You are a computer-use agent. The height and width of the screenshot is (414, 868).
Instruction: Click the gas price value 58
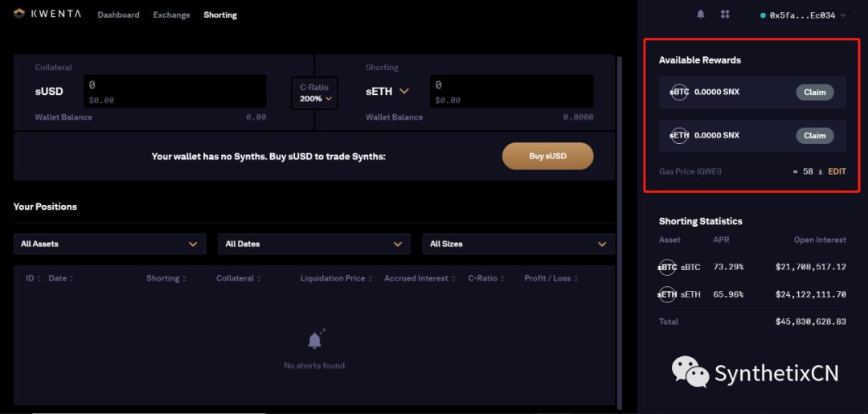pyautogui.click(x=809, y=171)
